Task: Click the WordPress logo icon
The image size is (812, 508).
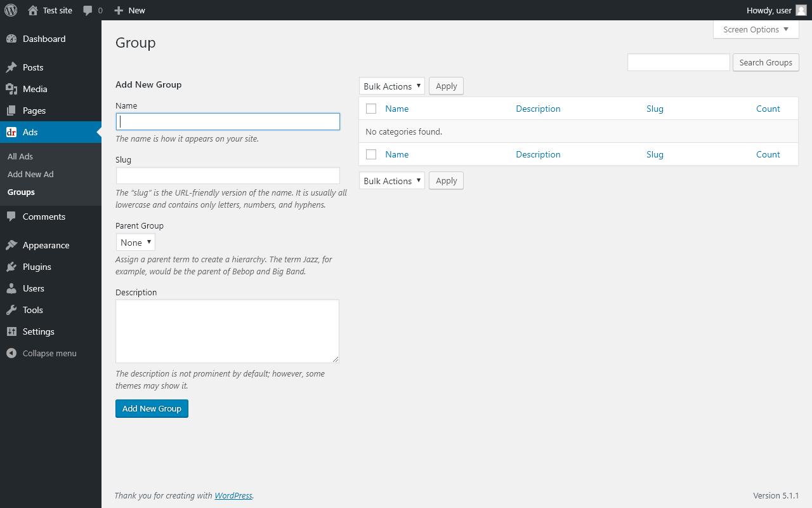Action: [x=11, y=10]
